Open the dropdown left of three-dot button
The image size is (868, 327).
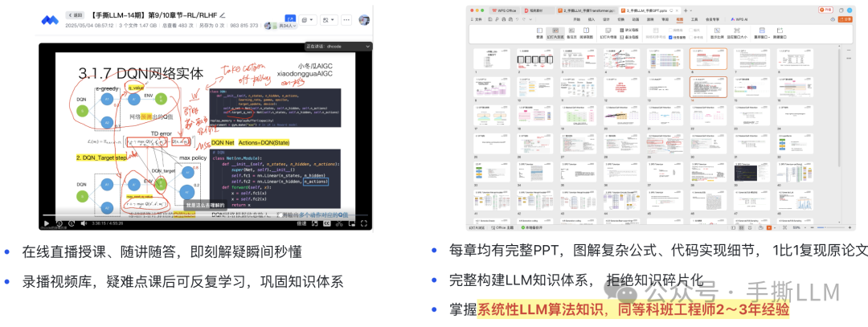pos(328,20)
